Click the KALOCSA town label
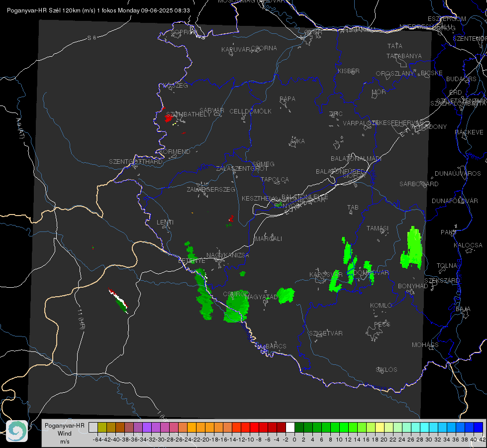This screenshot has height=448, width=487. click(x=468, y=245)
